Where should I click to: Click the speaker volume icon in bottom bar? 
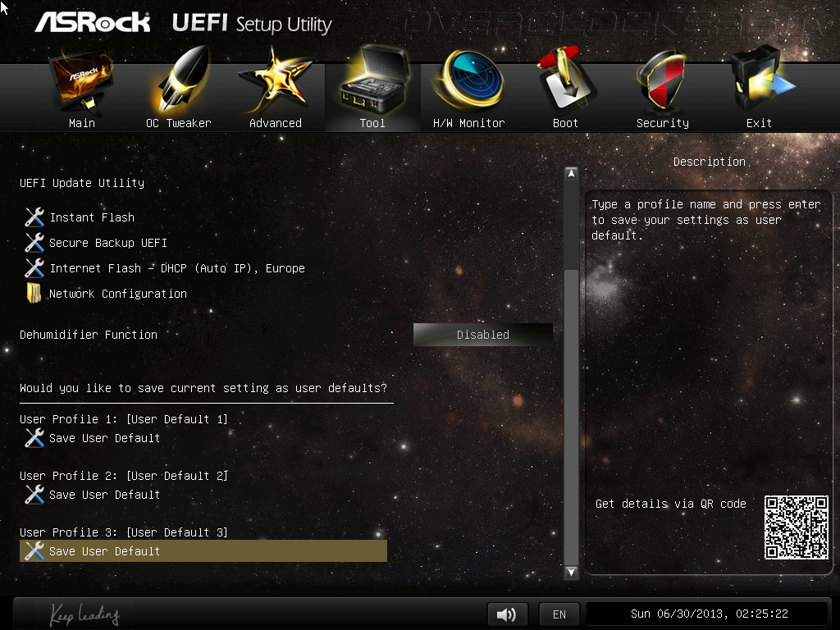pyautogui.click(x=507, y=614)
